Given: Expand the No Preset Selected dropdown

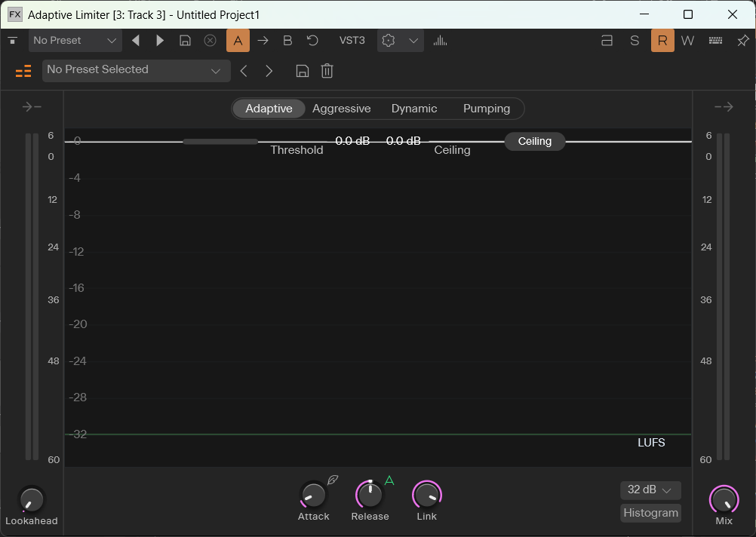Looking at the screenshot, I should pos(137,70).
